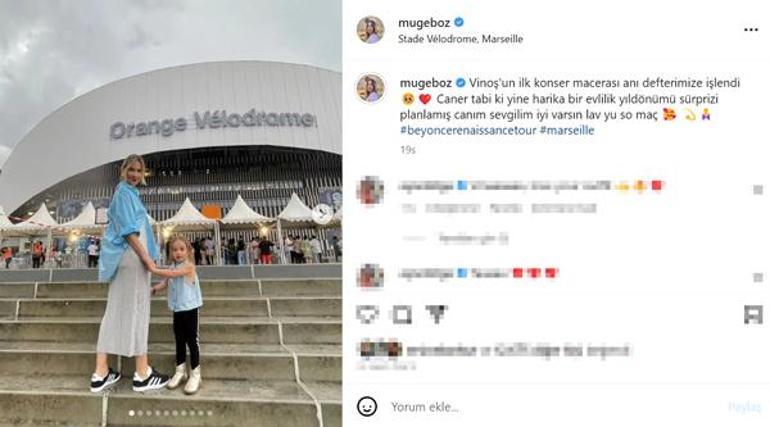Open the #beyoncerenaissancetour hashtag
The image size is (770, 427).
(x=467, y=131)
